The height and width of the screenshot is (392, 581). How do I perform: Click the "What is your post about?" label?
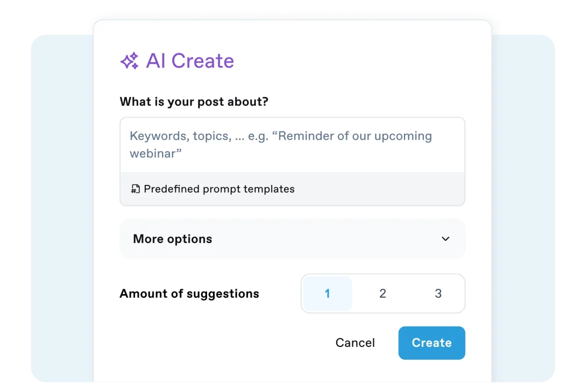[194, 102]
